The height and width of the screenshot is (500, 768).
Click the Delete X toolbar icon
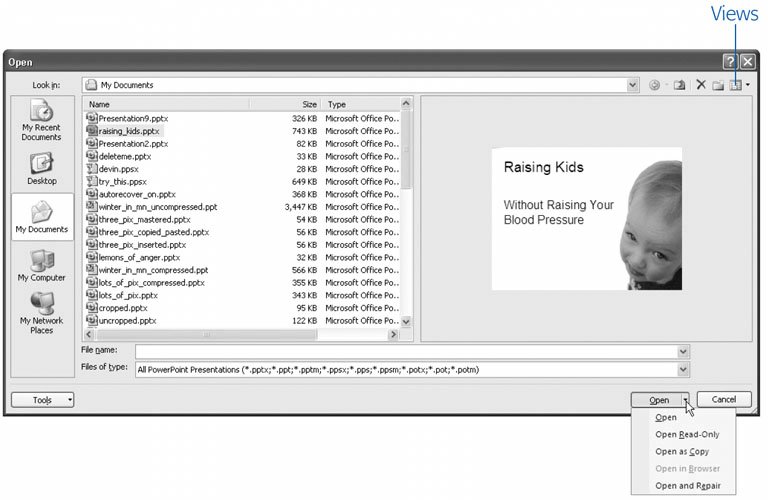coord(701,86)
